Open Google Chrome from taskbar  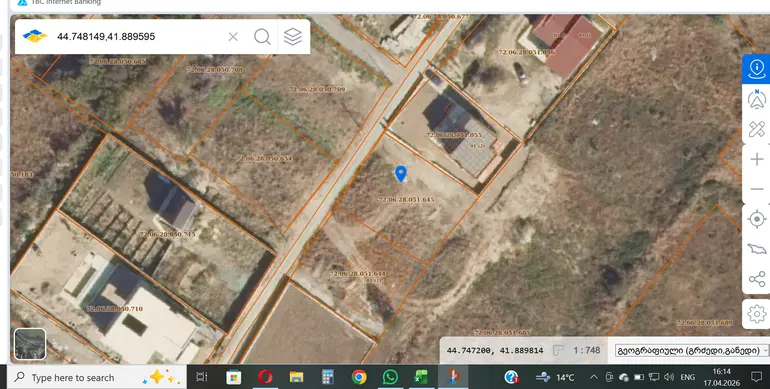(x=359, y=377)
